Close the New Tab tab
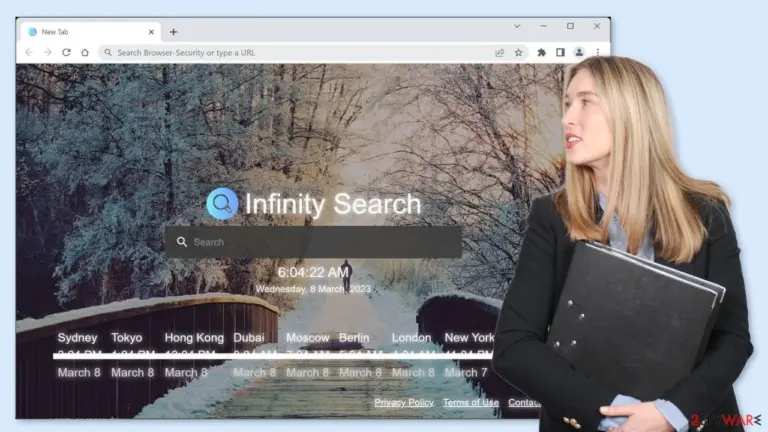768x432 pixels. click(151, 32)
